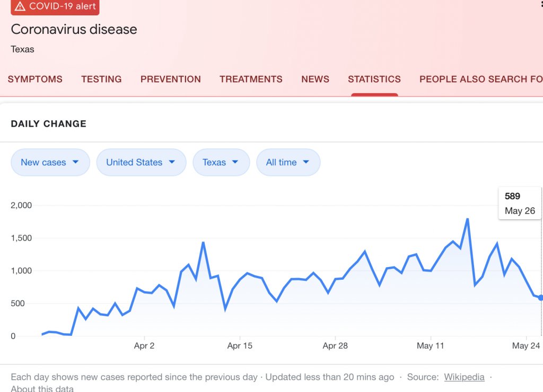Image resolution: width=543 pixels, height=392 pixels.
Task: Open the People Also Search For tab
Action: [x=480, y=79]
